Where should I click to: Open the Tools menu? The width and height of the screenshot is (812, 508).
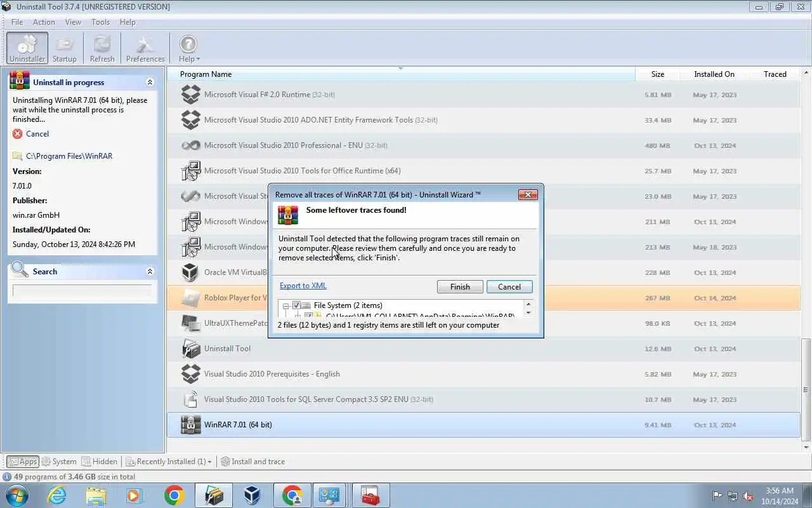[100, 22]
